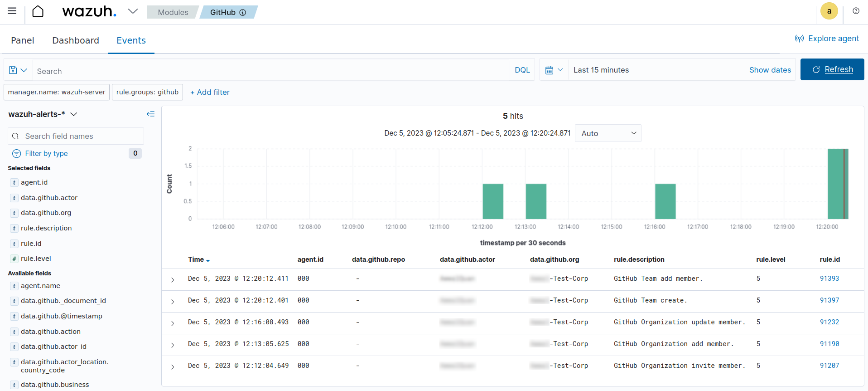Toggle the DQL query language button
This screenshot has height=391, width=868.
(x=522, y=70)
